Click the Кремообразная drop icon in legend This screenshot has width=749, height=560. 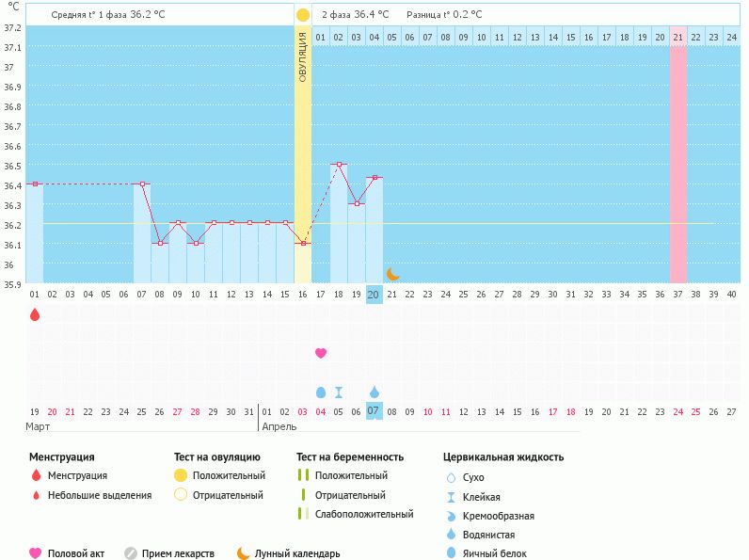[x=451, y=516]
